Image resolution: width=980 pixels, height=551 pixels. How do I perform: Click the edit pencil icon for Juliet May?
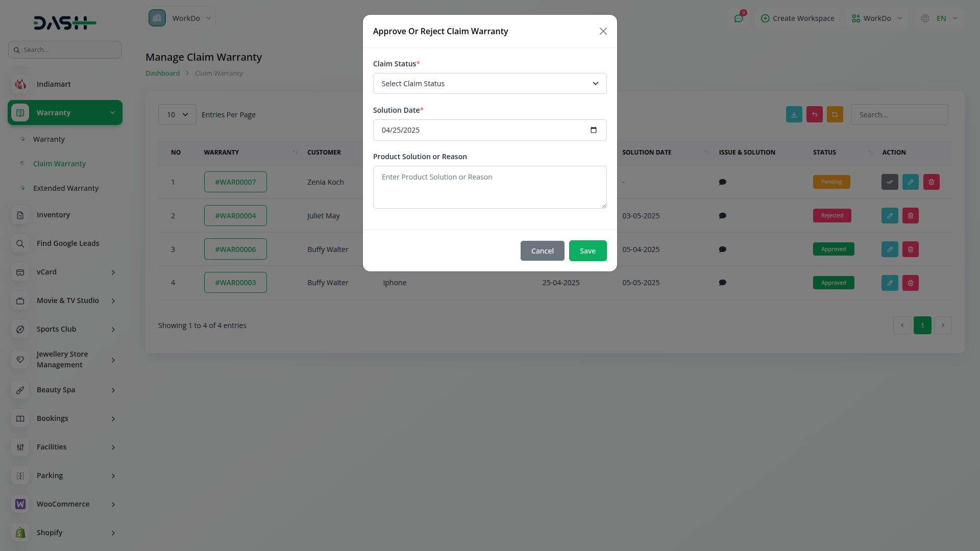click(x=889, y=216)
